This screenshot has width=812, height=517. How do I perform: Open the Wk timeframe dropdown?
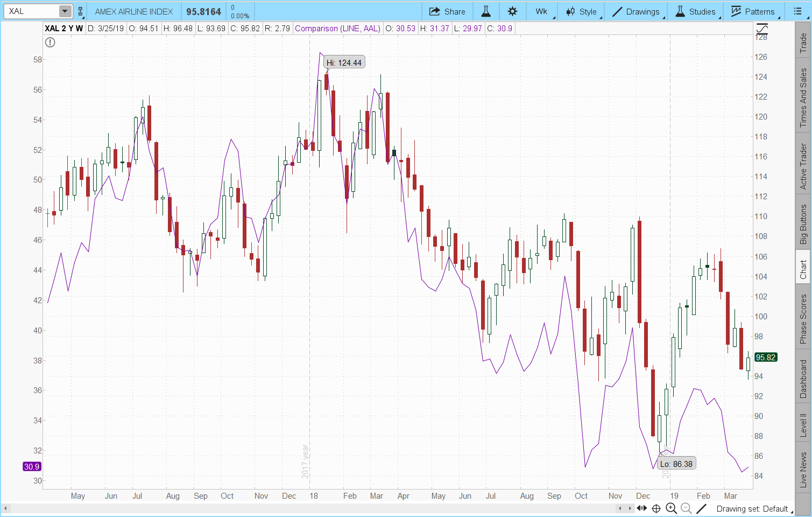[x=542, y=11]
